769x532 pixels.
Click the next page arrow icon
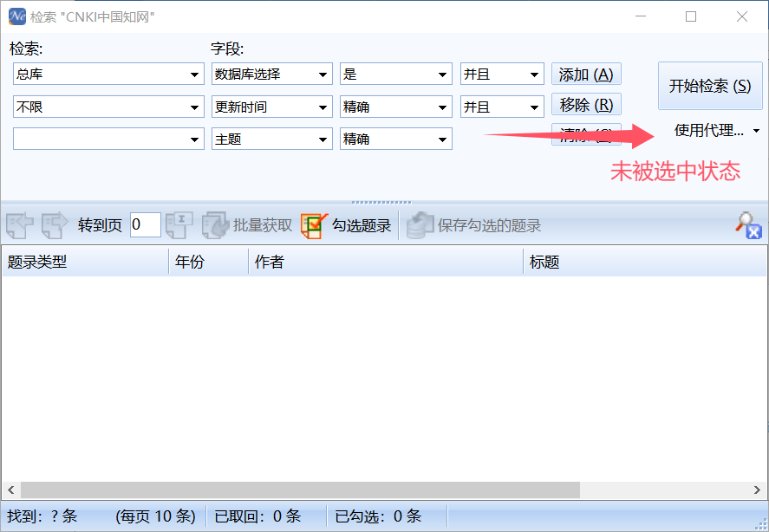click(55, 225)
